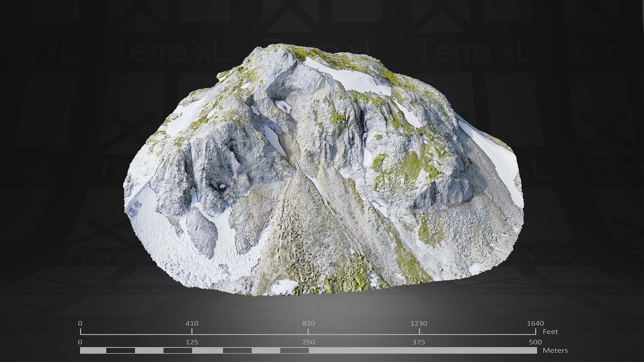
Task: Click the Feet scale ruler line
Action: [308, 332]
